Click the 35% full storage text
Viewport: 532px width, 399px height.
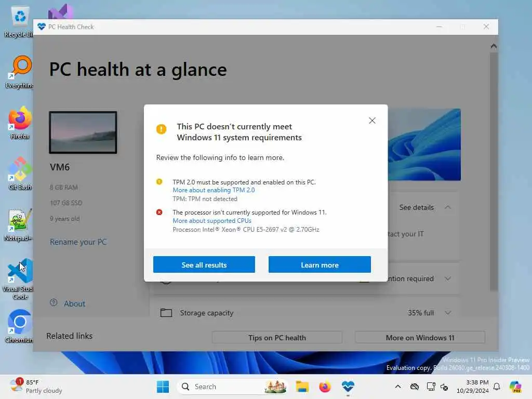tap(421, 313)
